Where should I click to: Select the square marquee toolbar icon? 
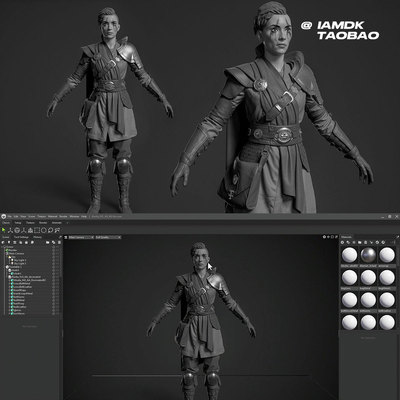37,230
